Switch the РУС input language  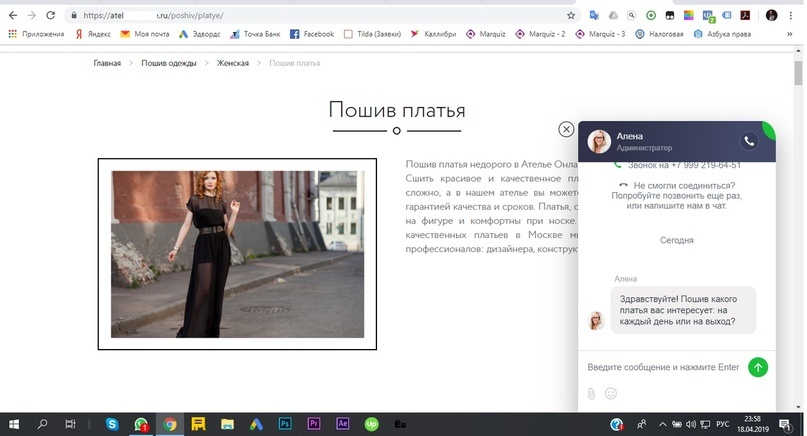[x=723, y=424]
